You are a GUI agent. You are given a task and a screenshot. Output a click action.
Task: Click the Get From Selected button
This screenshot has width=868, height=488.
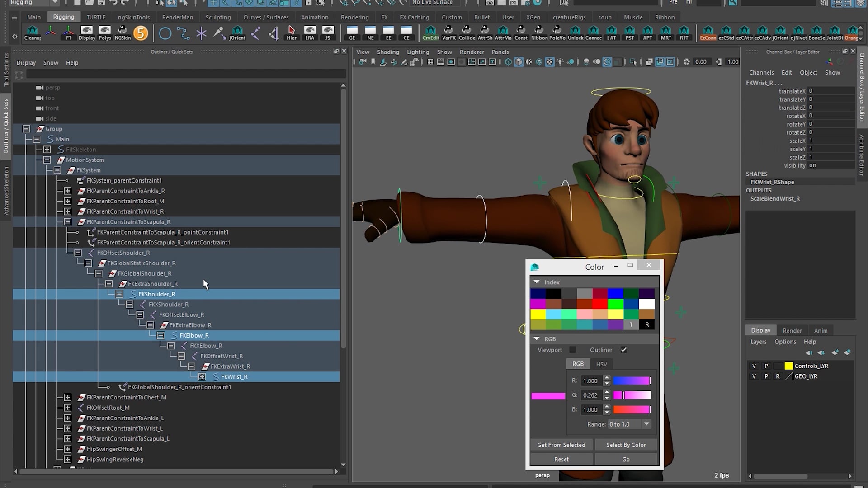[x=561, y=445]
